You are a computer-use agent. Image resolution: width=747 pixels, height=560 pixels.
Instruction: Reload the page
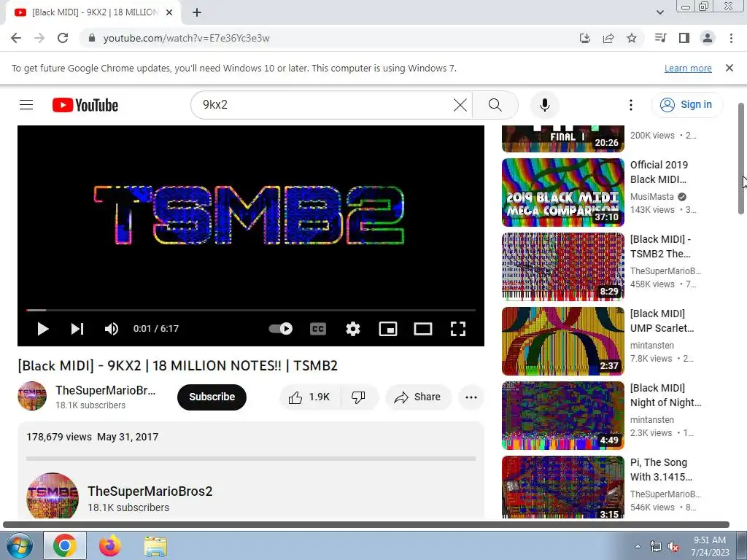coord(63,38)
